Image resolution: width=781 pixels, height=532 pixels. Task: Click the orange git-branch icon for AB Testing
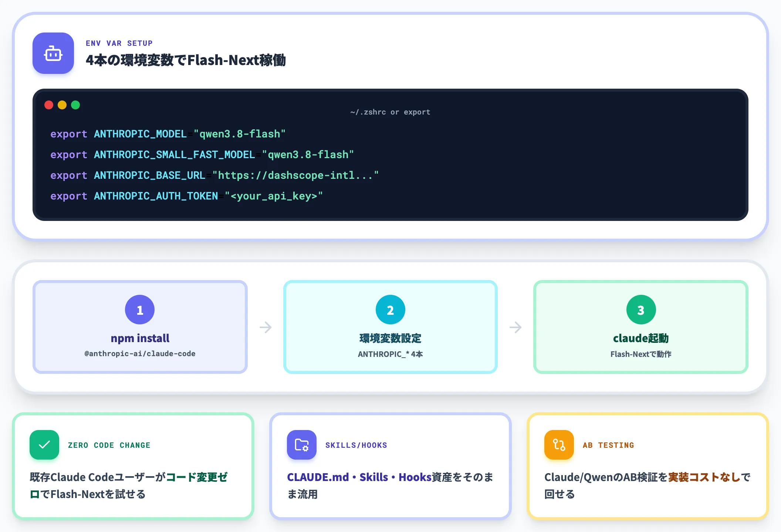(x=559, y=445)
